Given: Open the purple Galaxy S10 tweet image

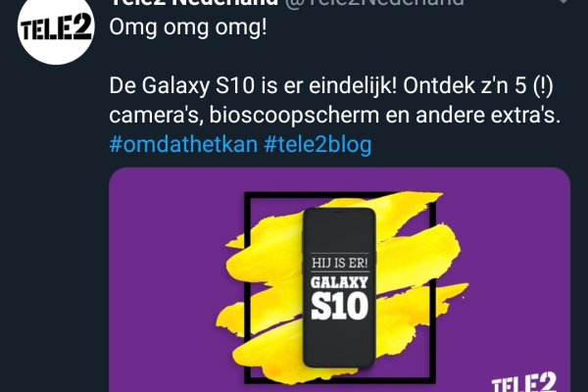Looking at the screenshot, I should point(340,280).
